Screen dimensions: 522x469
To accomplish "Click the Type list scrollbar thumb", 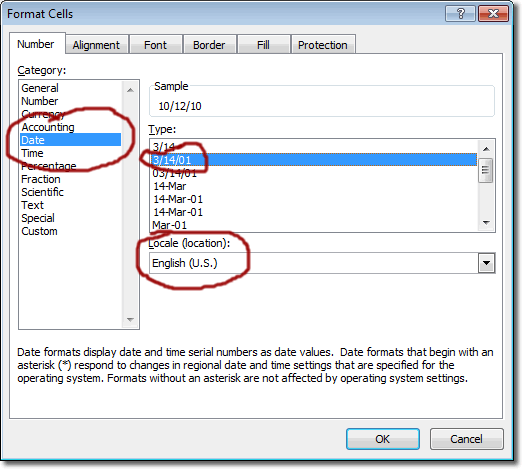I will click(486, 170).
